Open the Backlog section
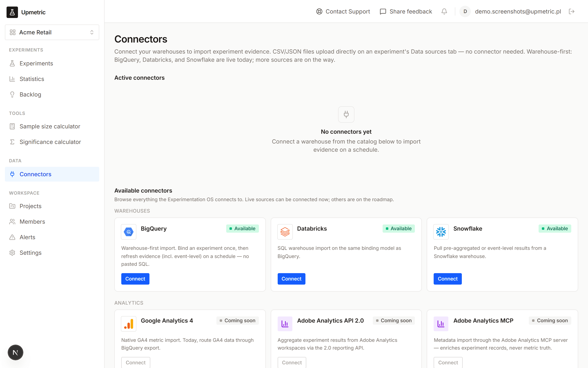The image size is (588, 368). coord(52,94)
